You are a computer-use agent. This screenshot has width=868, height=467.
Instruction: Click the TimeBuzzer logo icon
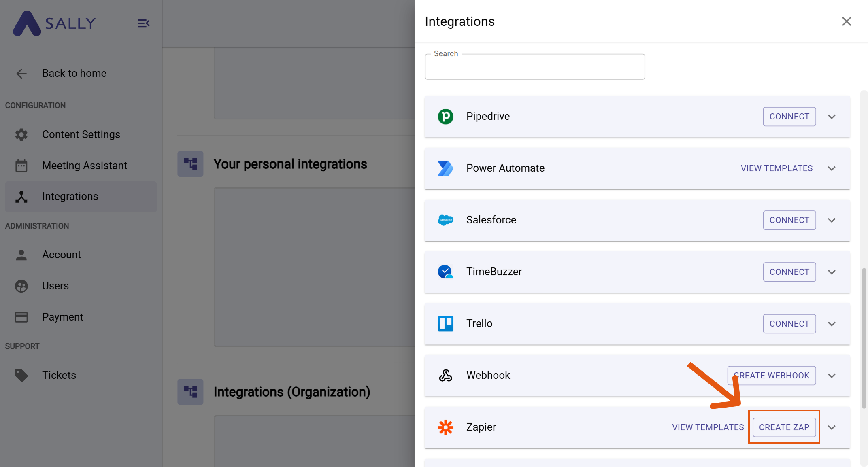click(445, 272)
